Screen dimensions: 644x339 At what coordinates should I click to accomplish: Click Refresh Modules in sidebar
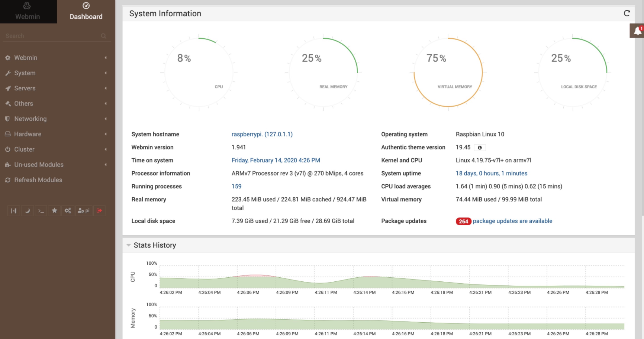click(x=57, y=180)
